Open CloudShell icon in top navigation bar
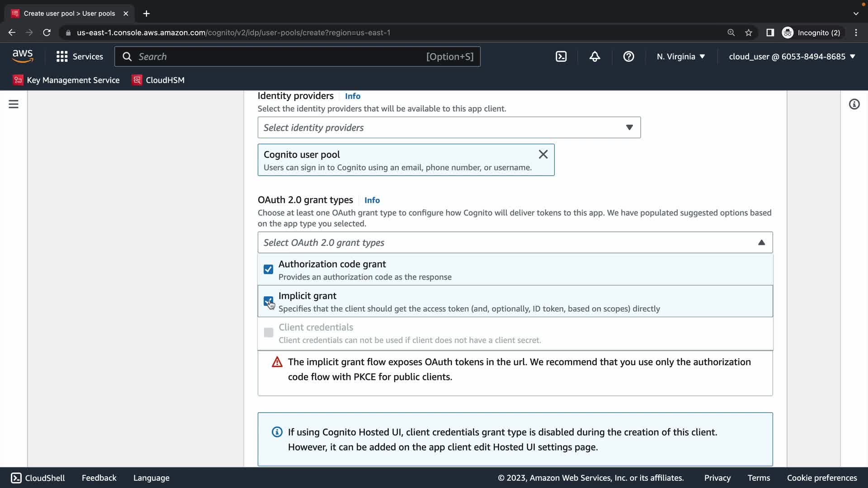This screenshot has width=868, height=488. click(561, 56)
